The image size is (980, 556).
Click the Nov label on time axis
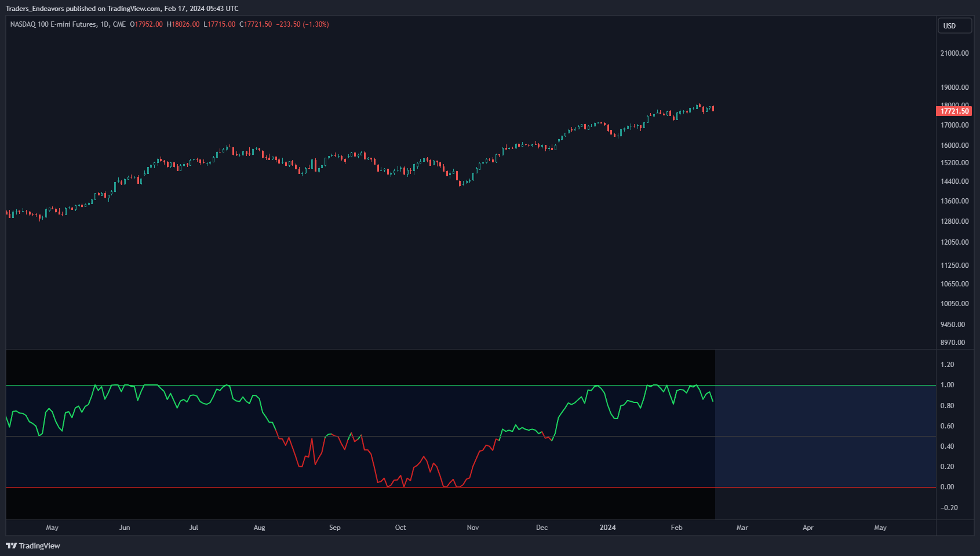click(x=473, y=528)
